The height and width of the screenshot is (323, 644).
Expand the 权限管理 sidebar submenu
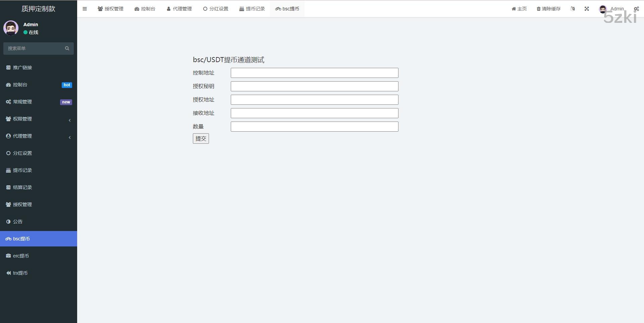click(39, 119)
